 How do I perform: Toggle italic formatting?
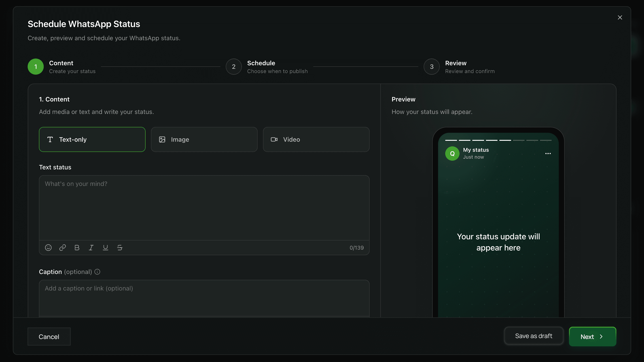click(x=91, y=248)
